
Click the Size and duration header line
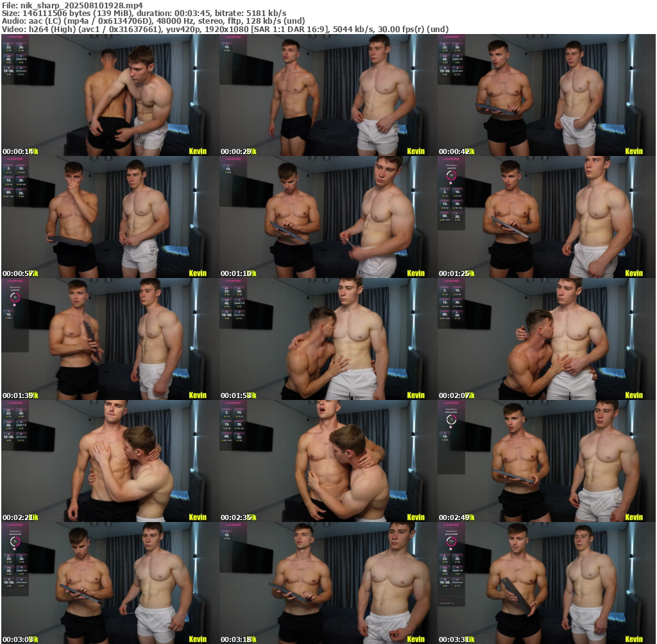coord(144,13)
